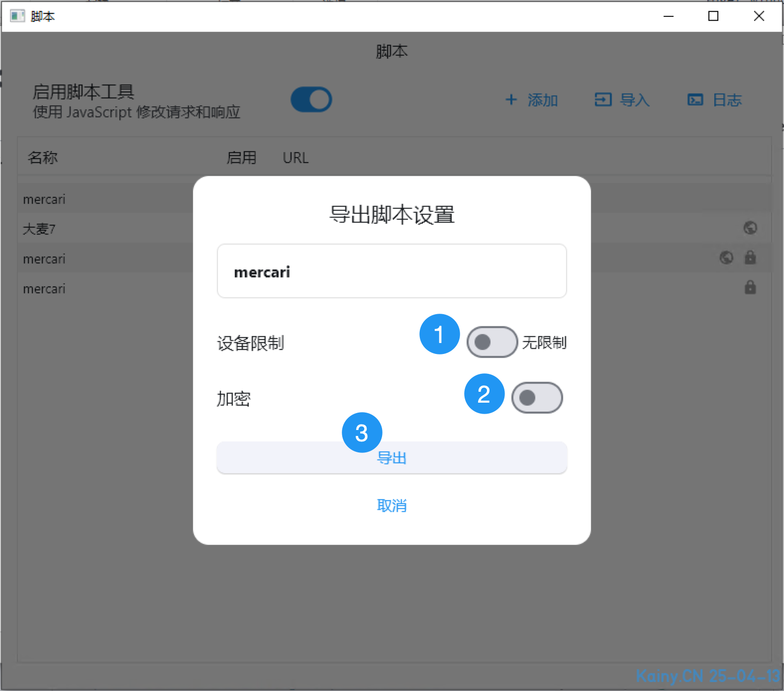The height and width of the screenshot is (691, 784).
Task: Disable the 启用脚本工具 toggle
Action: point(311,99)
